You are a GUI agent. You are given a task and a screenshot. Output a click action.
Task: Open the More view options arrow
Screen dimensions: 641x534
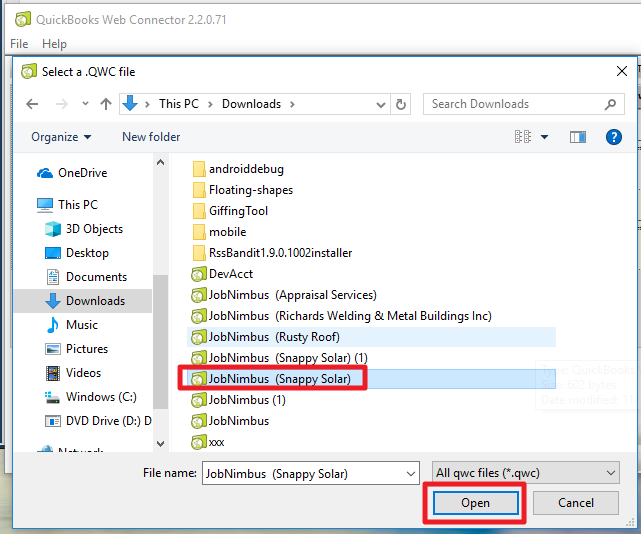[545, 137]
